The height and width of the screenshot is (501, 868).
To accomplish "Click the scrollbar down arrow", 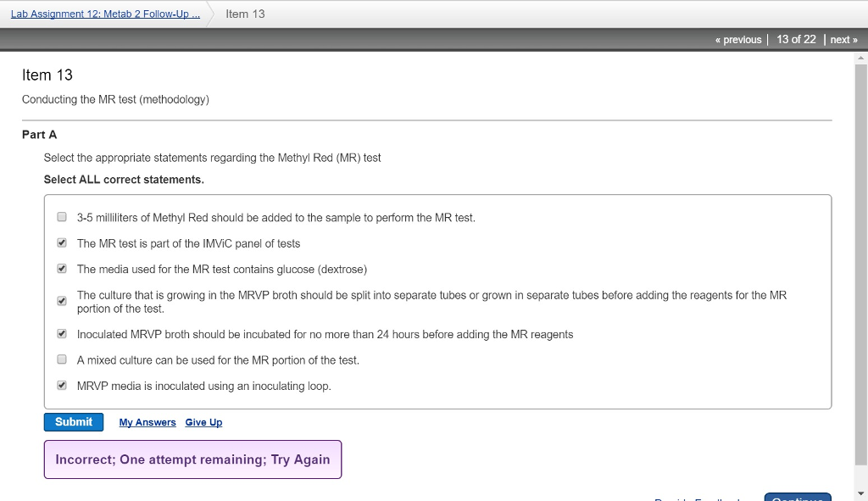I will click(x=861, y=494).
